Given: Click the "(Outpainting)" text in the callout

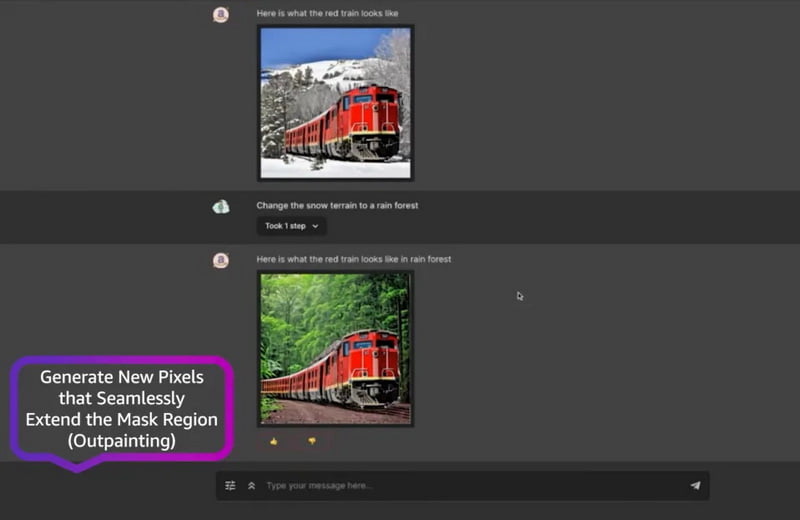Looking at the screenshot, I should tap(122, 439).
